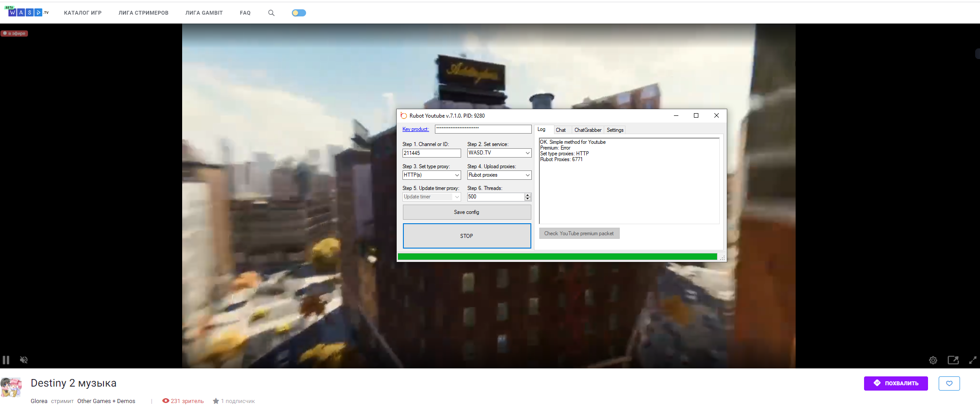Pause the stream playback
Viewport: 980px width, 415px height.
point(6,360)
